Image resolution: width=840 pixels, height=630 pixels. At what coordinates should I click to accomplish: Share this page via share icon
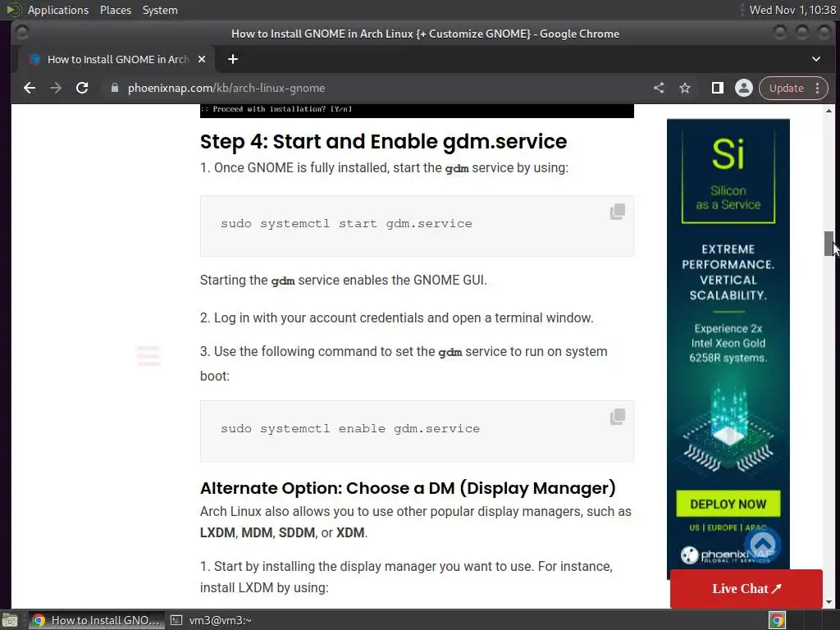coord(659,88)
